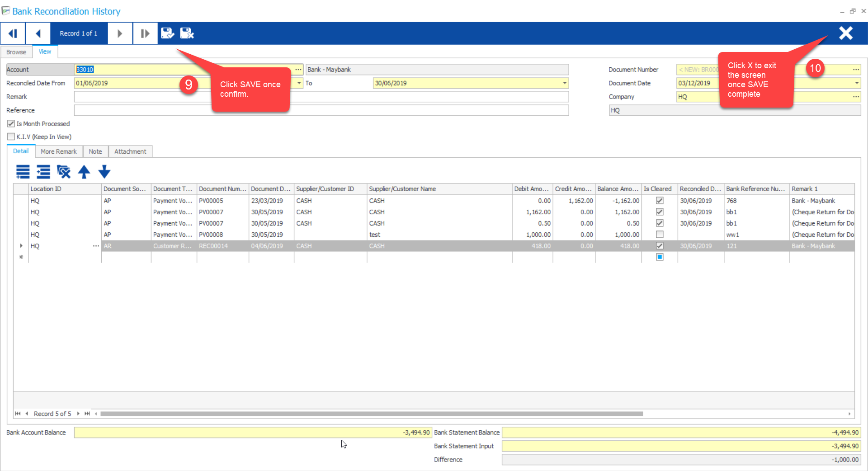This screenshot has height=471, width=868.
Task: Click the Insert detail row icon
Action: click(x=43, y=172)
